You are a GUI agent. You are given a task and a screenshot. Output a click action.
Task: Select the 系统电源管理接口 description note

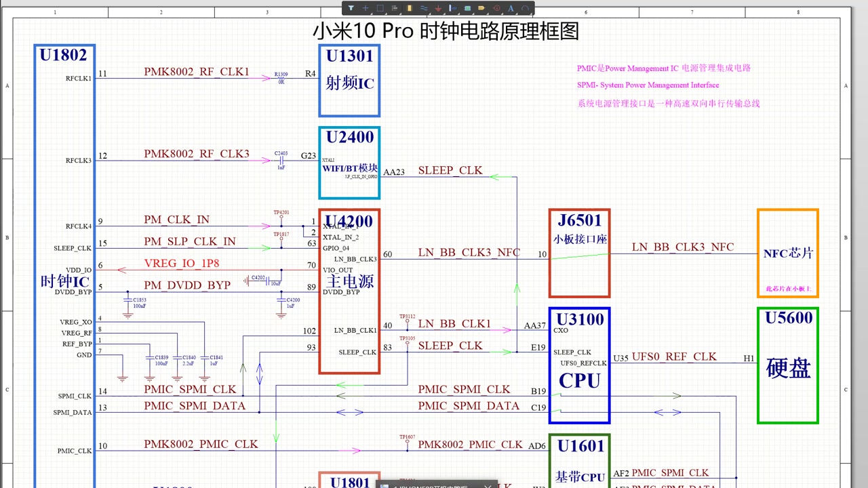[x=669, y=104]
